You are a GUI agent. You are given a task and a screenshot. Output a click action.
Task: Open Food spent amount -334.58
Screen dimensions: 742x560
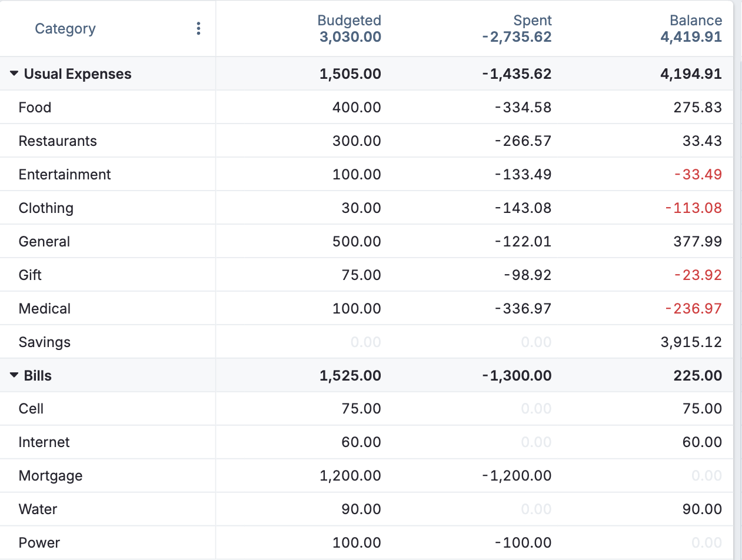[x=523, y=108]
